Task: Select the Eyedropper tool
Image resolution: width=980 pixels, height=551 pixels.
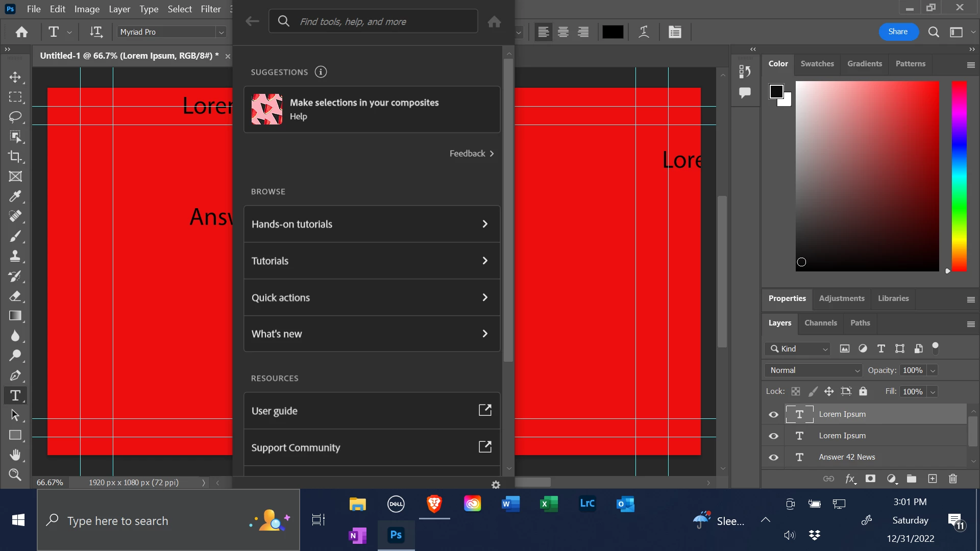Action: (x=15, y=196)
